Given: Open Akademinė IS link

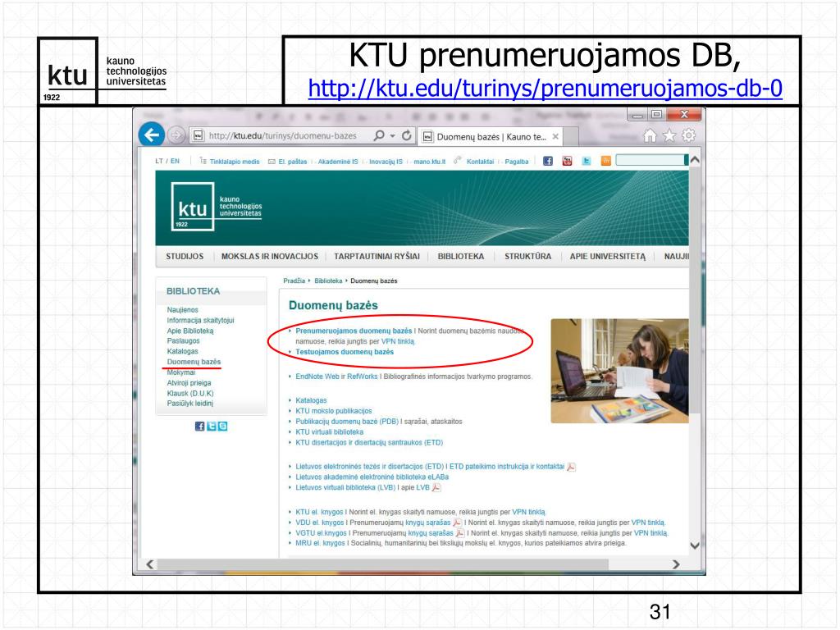Looking at the screenshot, I should [338, 162].
